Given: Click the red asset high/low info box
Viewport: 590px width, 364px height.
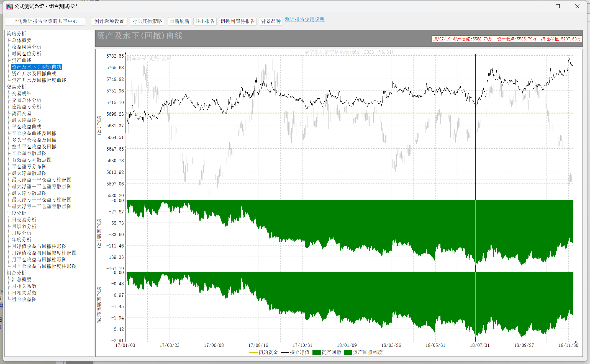Looking at the screenshot, I should click(507, 39).
